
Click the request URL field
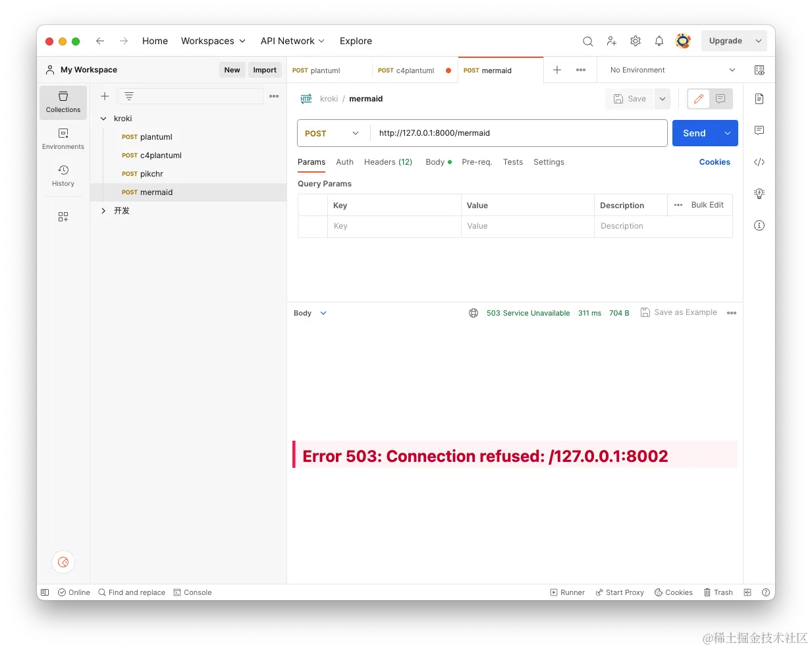pyautogui.click(x=519, y=133)
